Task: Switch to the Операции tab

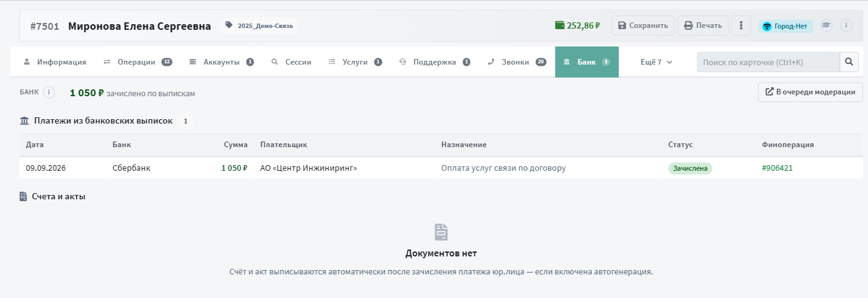Action: coord(138,62)
